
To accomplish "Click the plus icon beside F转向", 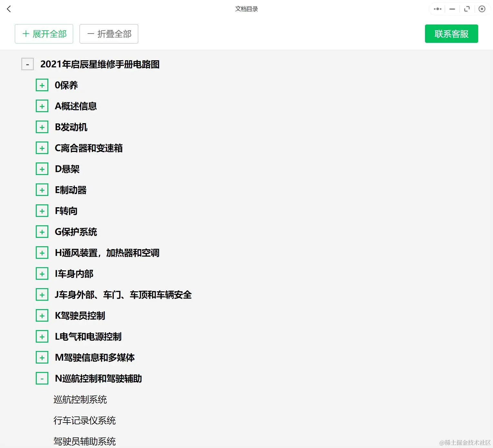I will pyautogui.click(x=42, y=210).
